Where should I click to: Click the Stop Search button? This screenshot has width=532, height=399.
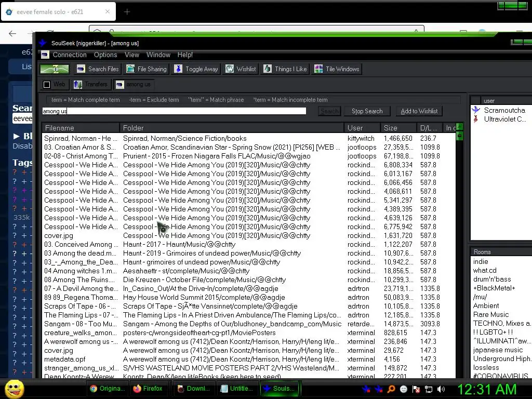[367, 111]
